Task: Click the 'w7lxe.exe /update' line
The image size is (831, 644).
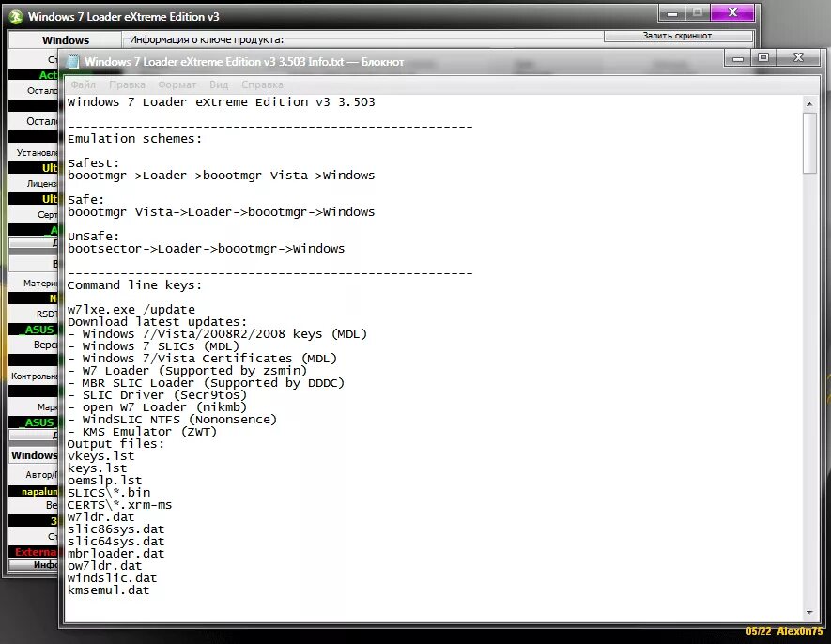Action: pos(131,310)
